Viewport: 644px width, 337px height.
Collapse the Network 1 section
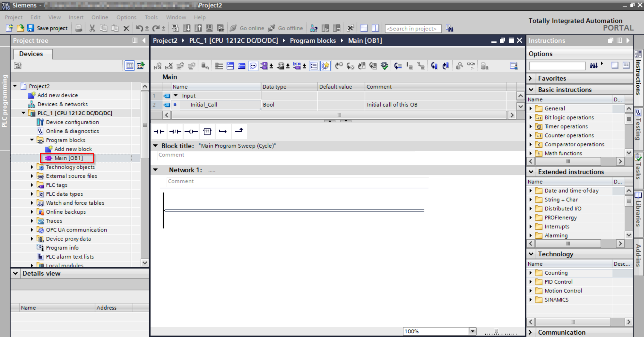click(155, 170)
